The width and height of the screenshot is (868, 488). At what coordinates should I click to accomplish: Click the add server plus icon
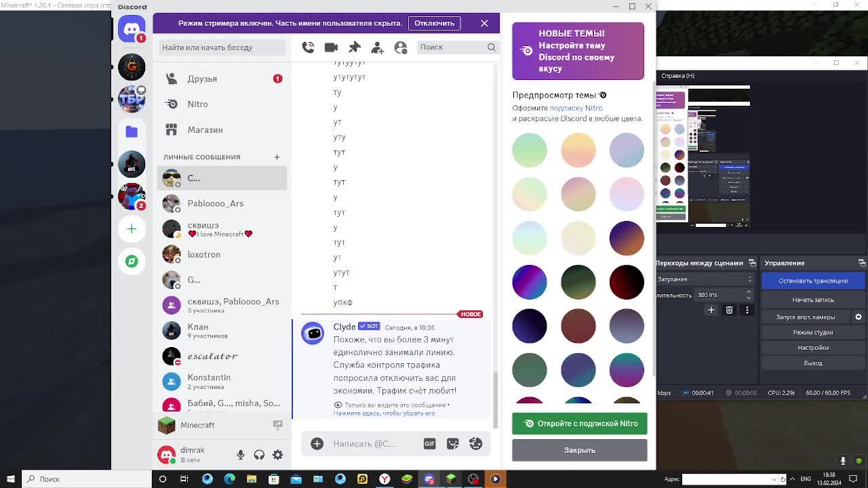(132, 229)
